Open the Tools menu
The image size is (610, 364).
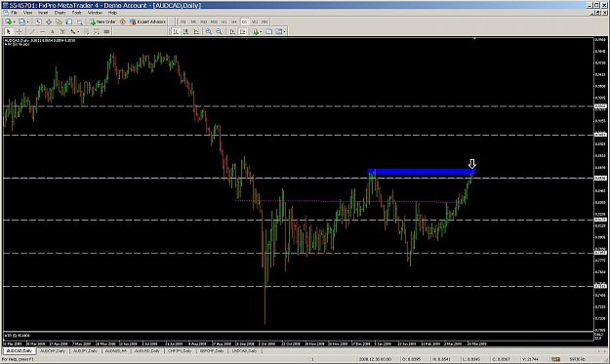coord(77,13)
